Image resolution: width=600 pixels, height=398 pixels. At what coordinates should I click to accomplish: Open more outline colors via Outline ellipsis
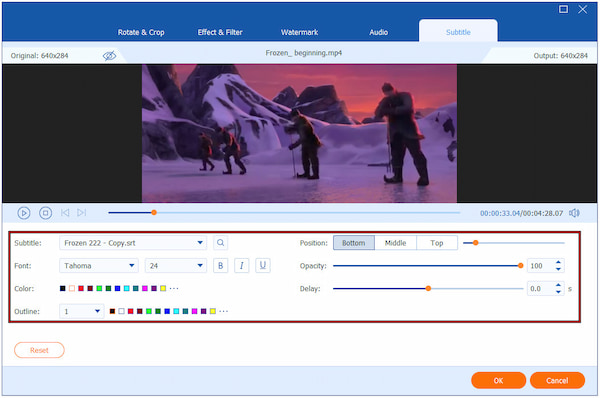click(224, 312)
